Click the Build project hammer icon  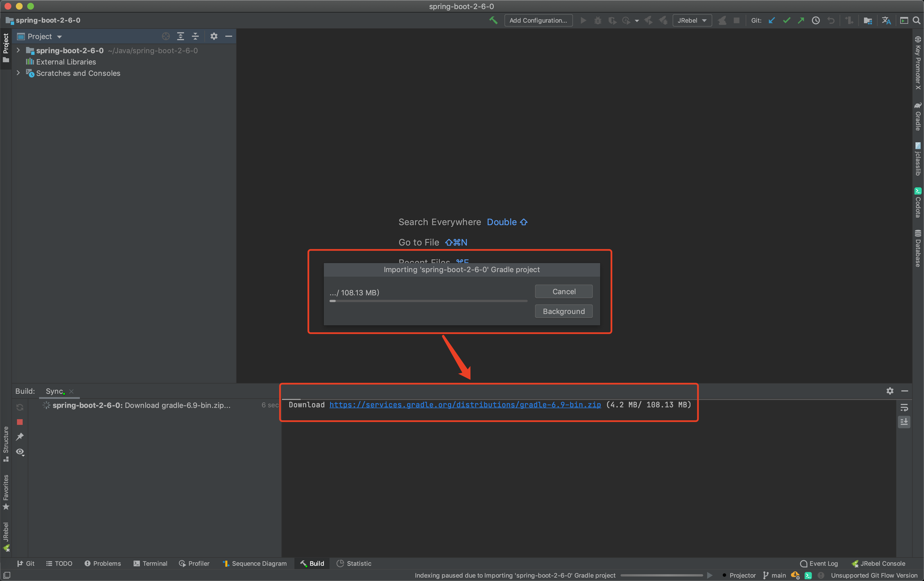point(493,20)
